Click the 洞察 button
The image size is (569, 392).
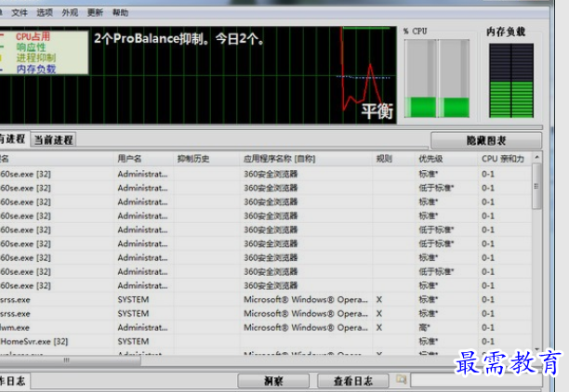(273, 381)
